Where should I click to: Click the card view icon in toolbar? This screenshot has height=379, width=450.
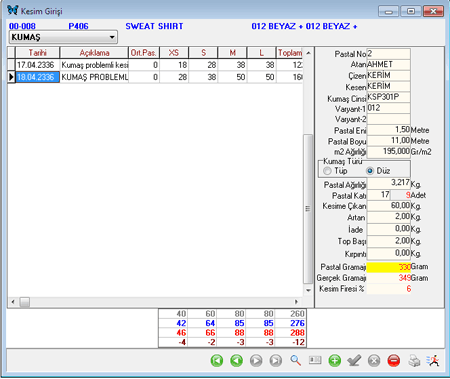click(x=315, y=360)
